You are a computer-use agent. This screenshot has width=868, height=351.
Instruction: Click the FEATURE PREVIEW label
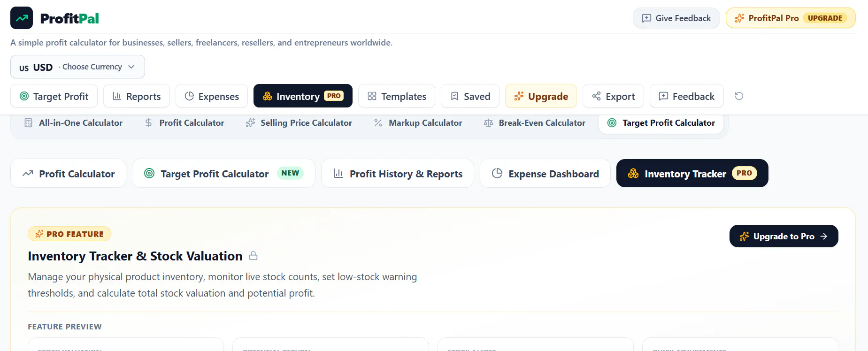(x=65, y=327)
